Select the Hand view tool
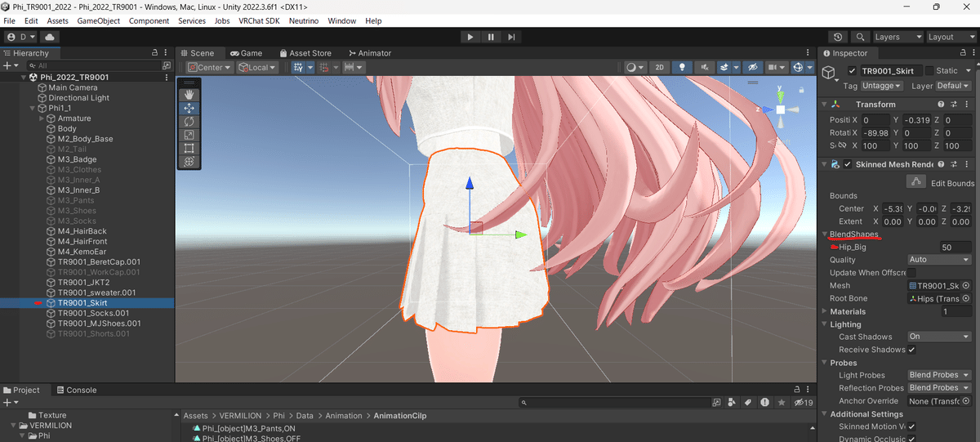 (x=189, y=95)
